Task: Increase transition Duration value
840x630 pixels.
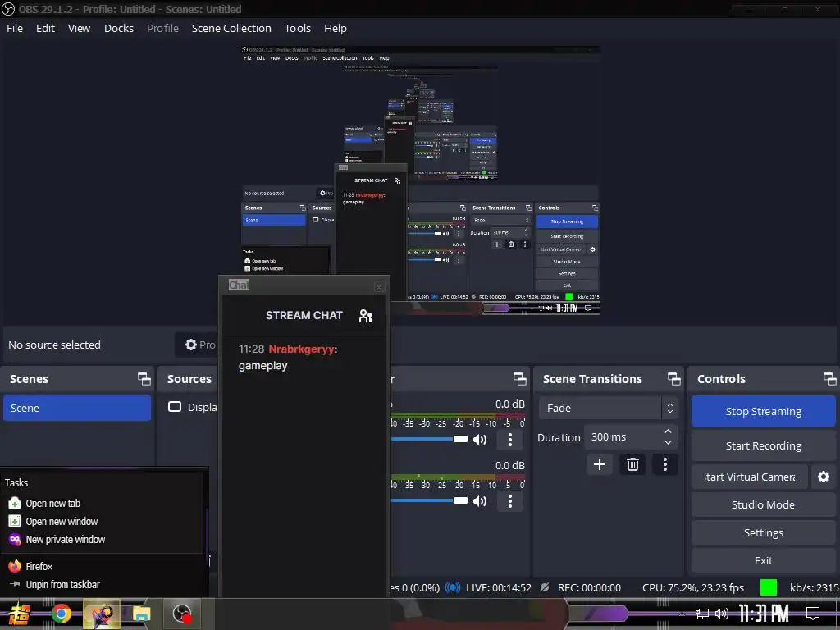Action: (668, 431)
